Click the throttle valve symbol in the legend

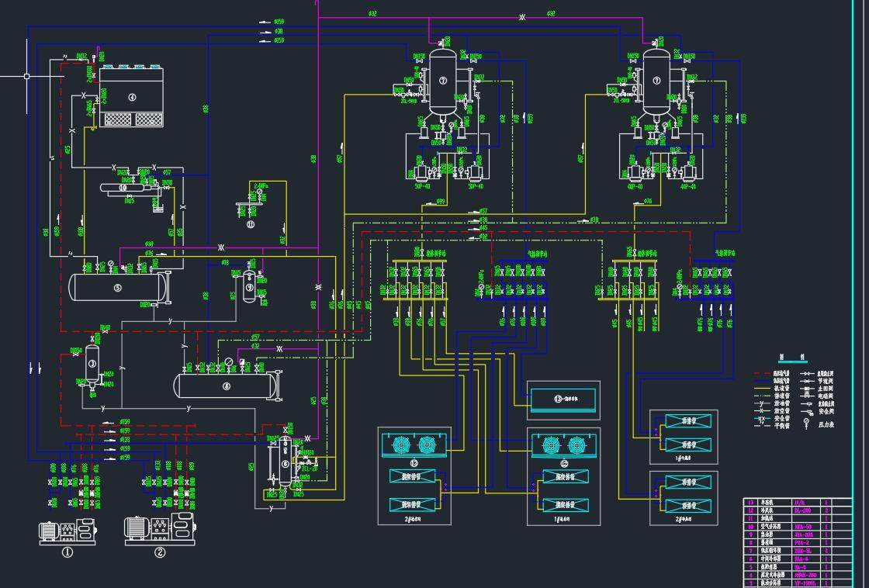point(808,381)
